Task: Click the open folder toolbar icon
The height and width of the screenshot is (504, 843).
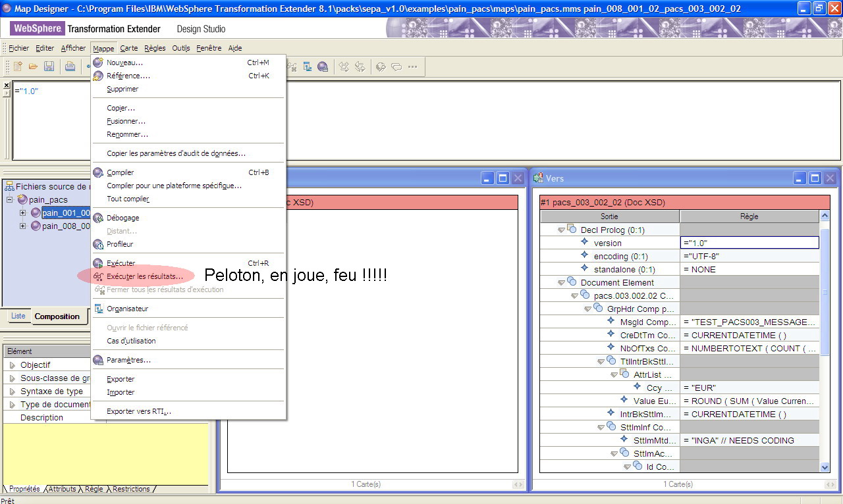Action: click(33, 66)
